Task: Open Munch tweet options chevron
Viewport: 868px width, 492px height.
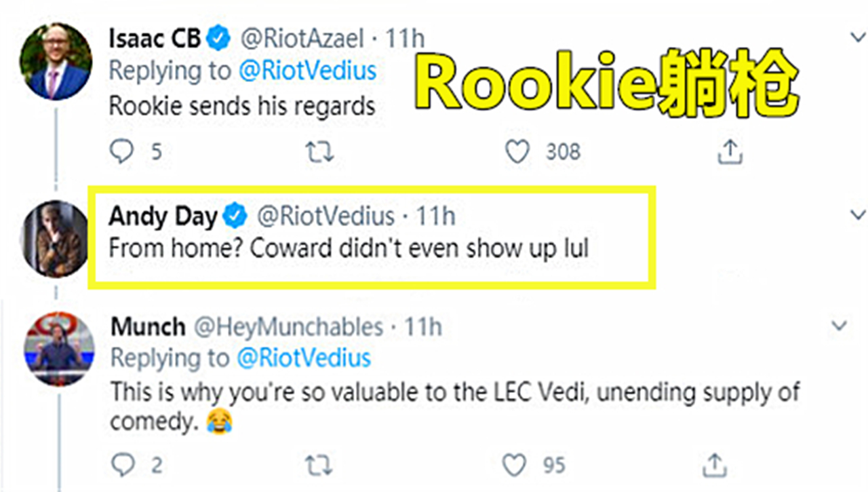Action: pyautogui.click(x=840, y=326)
